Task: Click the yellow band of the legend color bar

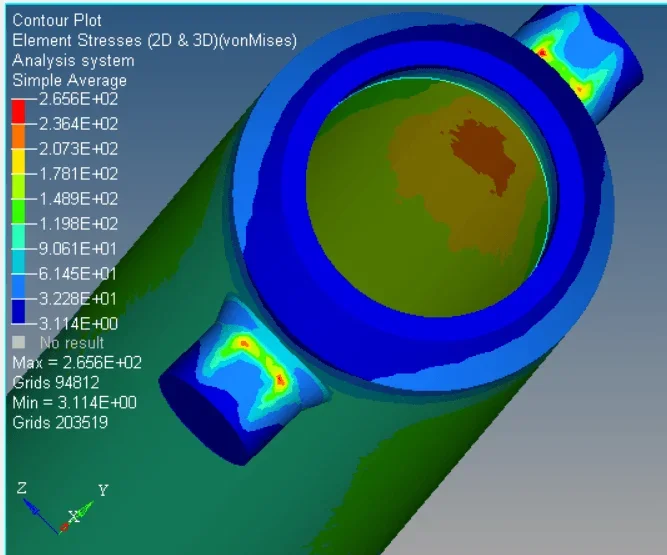Action: coord(18,162)
